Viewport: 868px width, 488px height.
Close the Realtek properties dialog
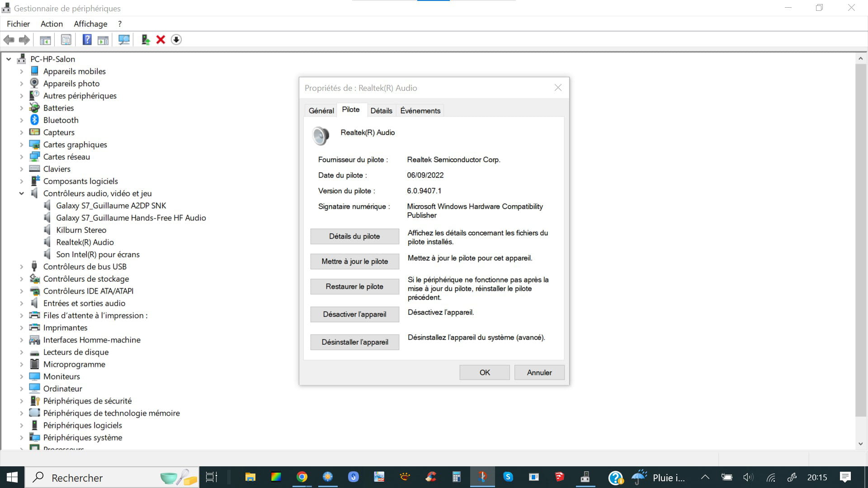(x=558, y=88)
